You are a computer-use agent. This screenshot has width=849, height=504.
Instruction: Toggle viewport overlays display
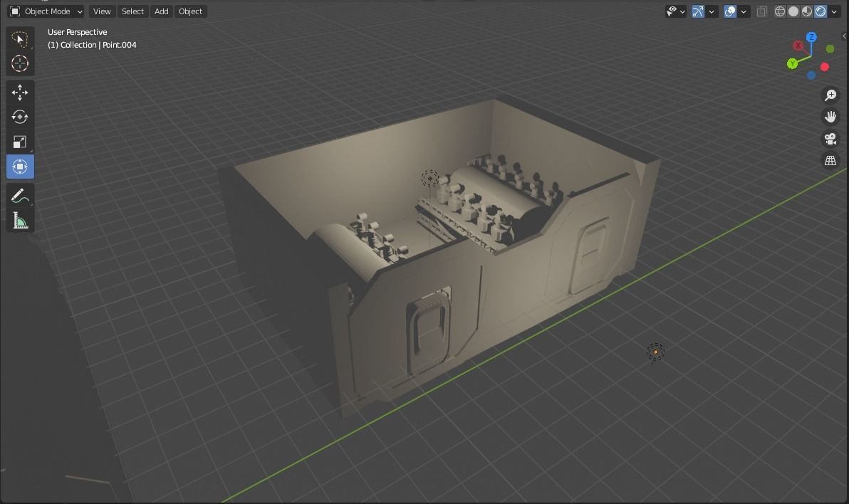coord(730,11)
